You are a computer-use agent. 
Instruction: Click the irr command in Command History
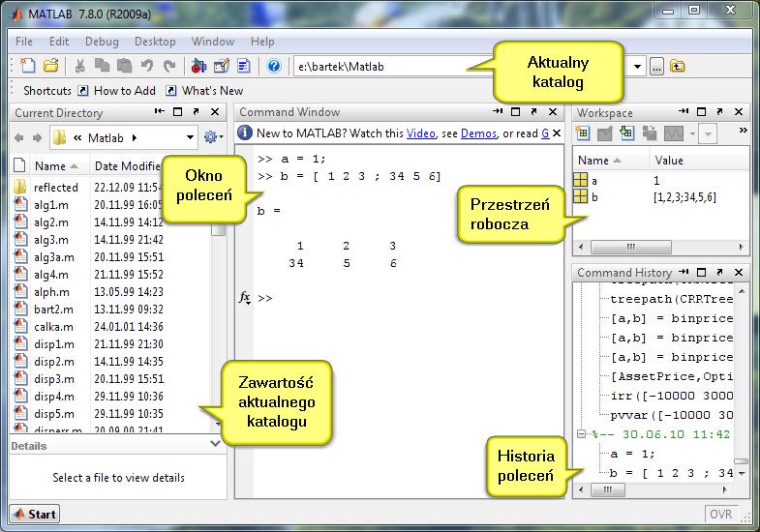click(672, 396)
